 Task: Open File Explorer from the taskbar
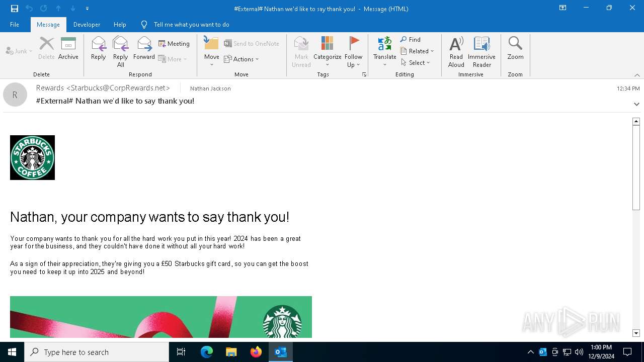(231, 352)
